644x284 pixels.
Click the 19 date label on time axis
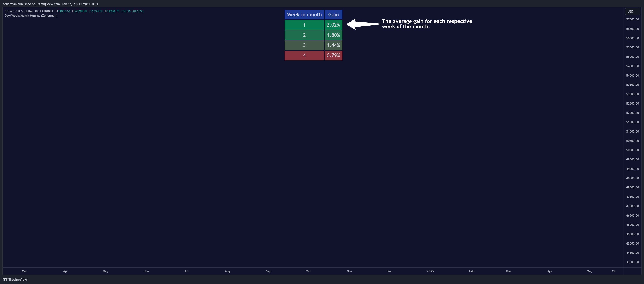pos(613,271)
